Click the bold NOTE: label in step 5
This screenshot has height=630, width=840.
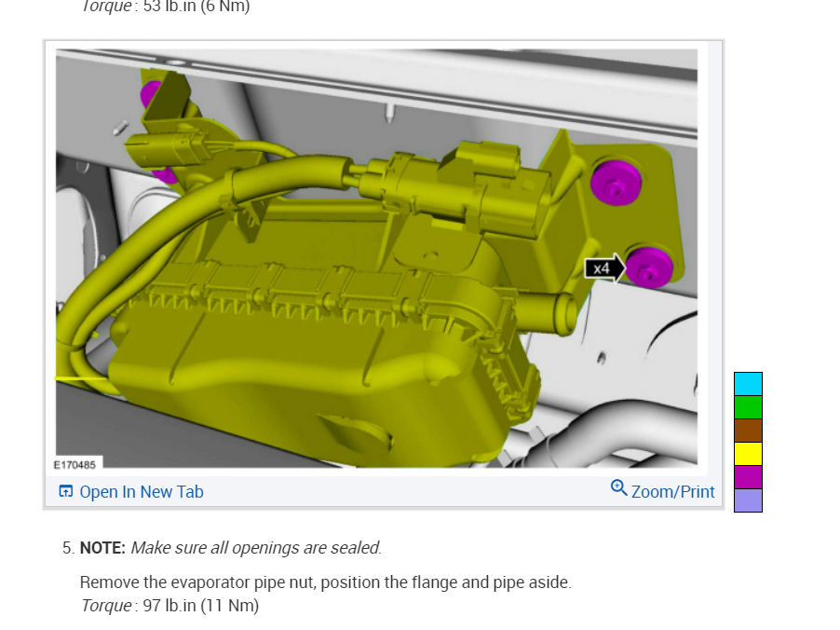(102, 547)
